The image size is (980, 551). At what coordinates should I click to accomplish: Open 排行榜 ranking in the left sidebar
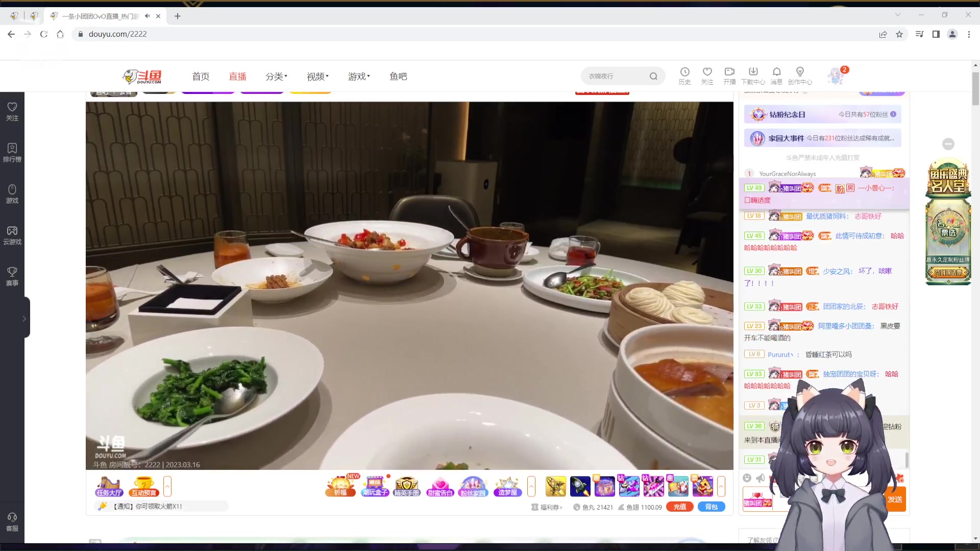[x=12, y=153]
